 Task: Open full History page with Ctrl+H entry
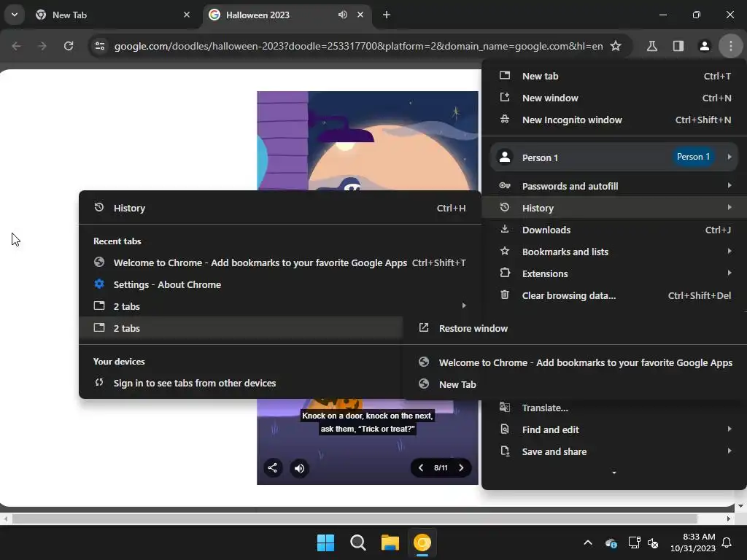(x=279, y=208)
